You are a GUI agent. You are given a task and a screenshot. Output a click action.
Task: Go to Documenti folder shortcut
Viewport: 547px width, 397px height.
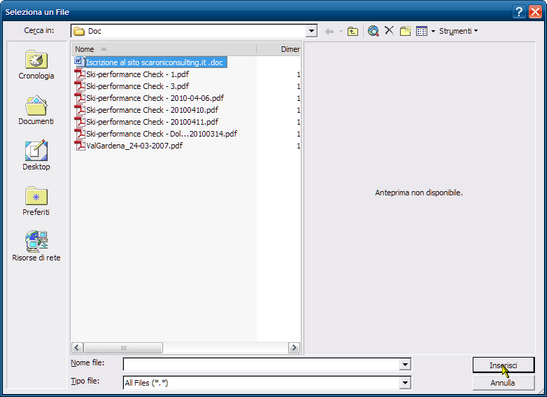click(x=36, y=111)
